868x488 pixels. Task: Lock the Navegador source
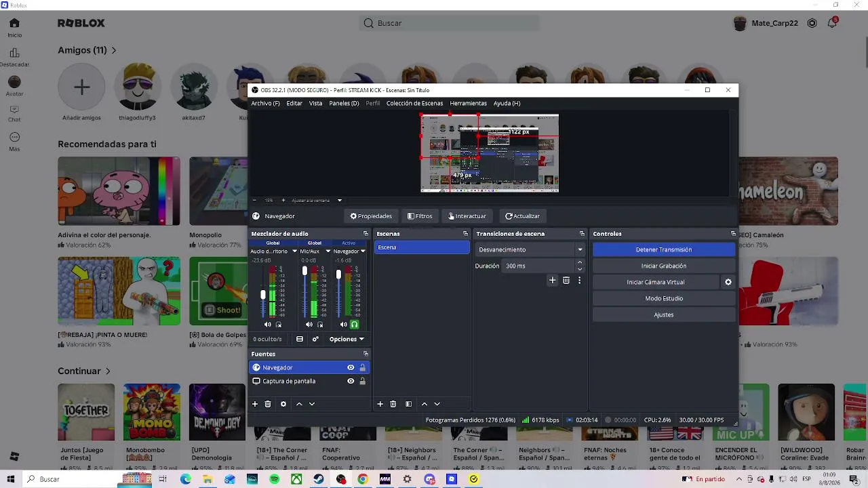(362, 367)
